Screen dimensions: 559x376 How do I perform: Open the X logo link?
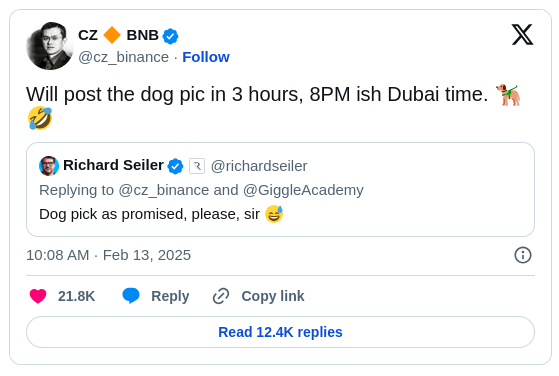[x=522, y=35]
